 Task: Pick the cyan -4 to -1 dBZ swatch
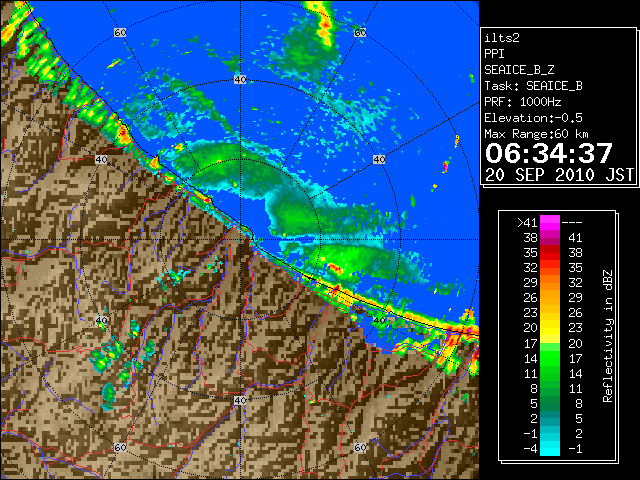tap(550, 448)
